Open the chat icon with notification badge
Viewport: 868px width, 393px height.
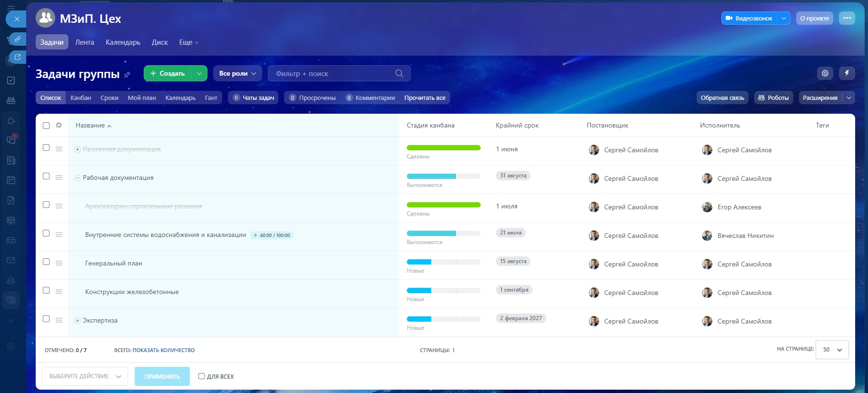click(x=11, y=140)
